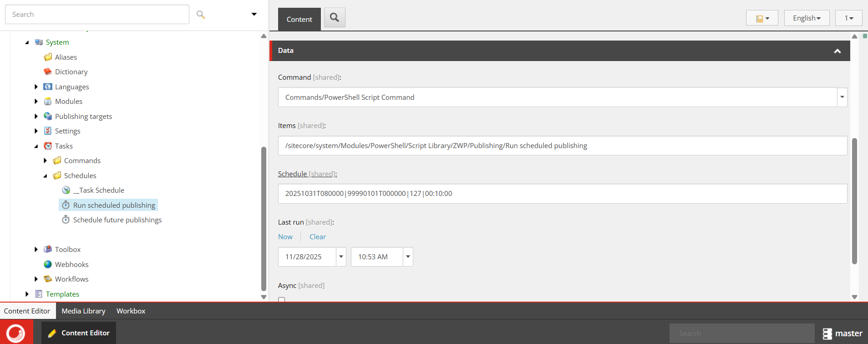The image size is (868, 344).
Task: Open the version 1 dropdown
Action: click(x=848, y=18)
